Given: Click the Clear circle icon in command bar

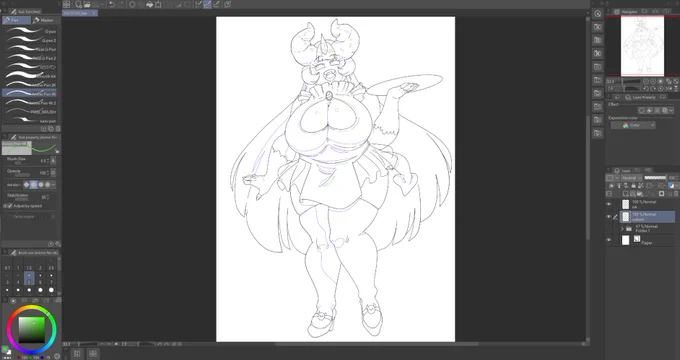Looking at the screenshot, I should coord(132,4).
